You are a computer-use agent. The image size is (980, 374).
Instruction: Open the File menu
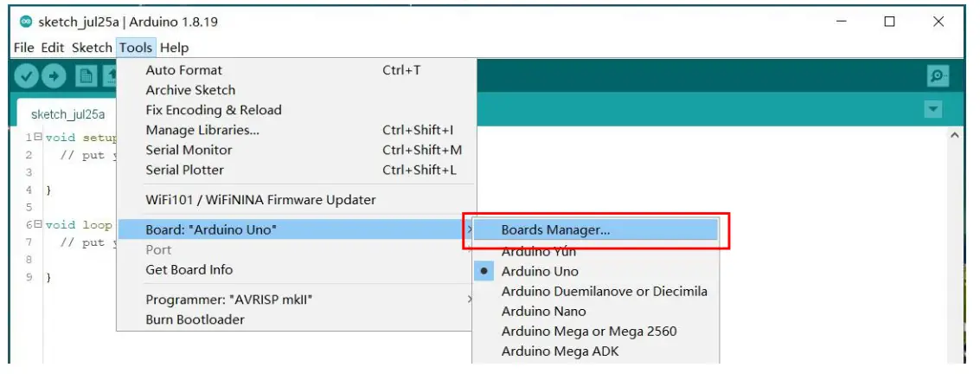(23, 48)
